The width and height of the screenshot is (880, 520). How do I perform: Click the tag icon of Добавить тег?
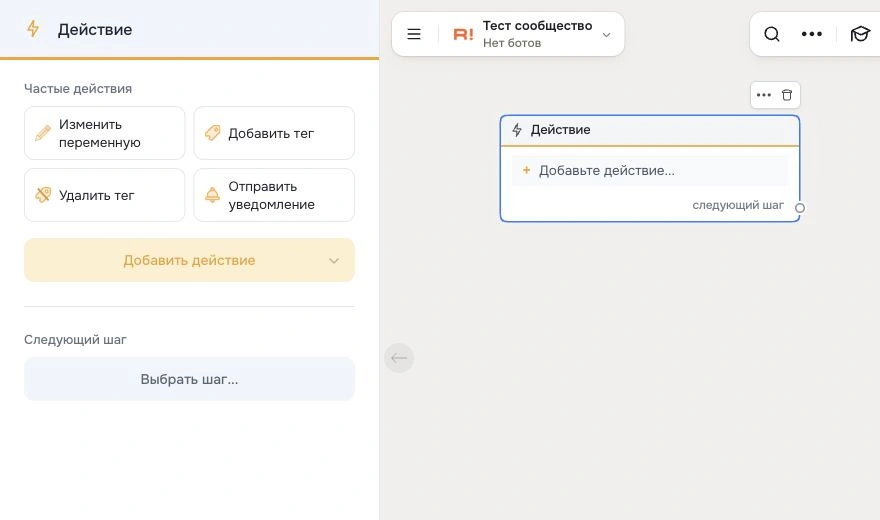tap(212, 133)
